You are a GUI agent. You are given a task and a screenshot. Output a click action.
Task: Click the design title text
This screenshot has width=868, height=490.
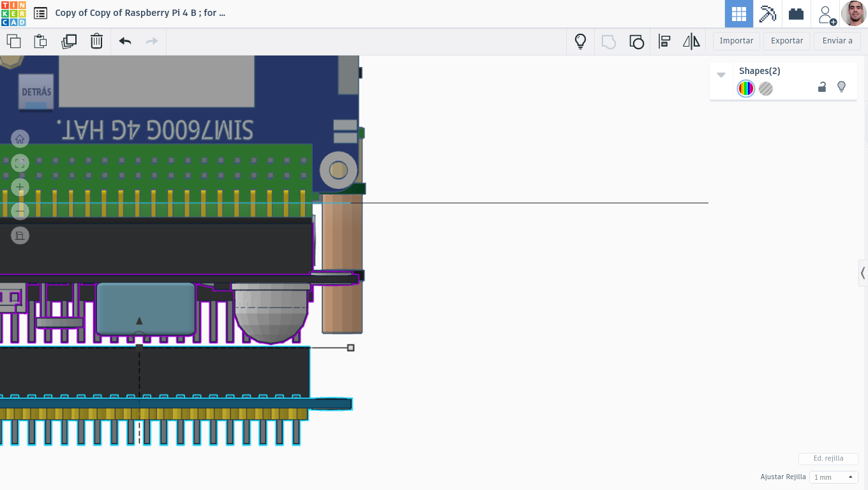click(140, 13)
